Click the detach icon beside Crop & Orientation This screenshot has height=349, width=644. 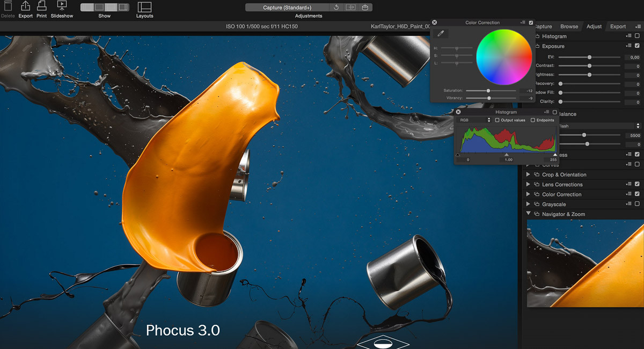536,174
